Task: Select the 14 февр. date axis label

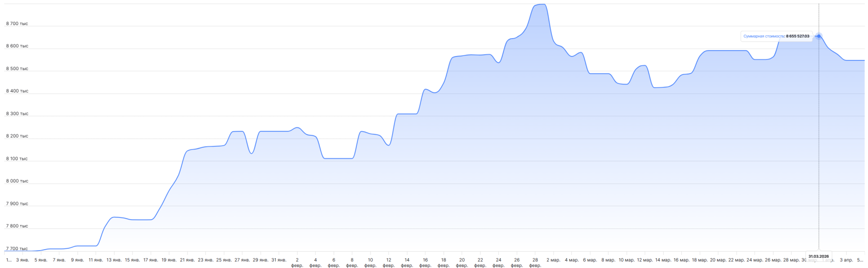Action: tap(407, 263)
